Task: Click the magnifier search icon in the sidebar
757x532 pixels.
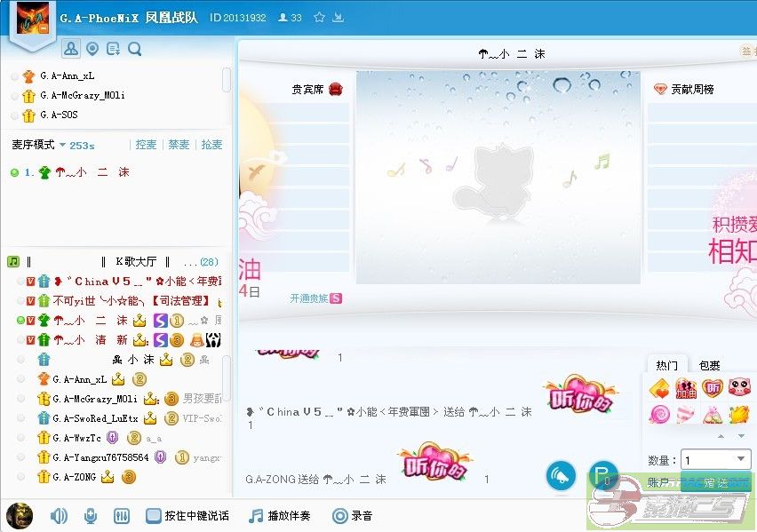Action: pyautogui.click(x=135, y=49)
